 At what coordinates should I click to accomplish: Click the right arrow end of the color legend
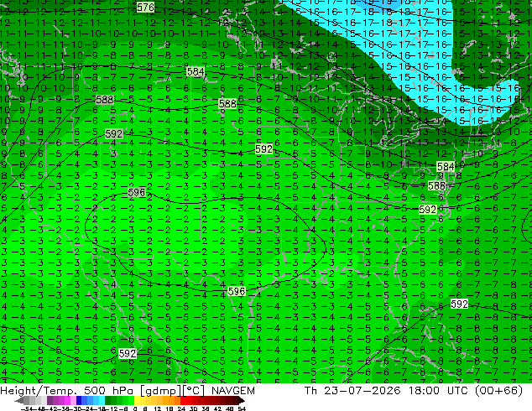point(242,401)
